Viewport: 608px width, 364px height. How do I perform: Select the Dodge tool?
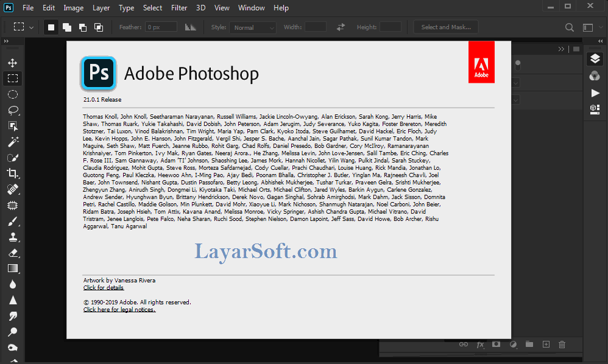click(12, 332)
